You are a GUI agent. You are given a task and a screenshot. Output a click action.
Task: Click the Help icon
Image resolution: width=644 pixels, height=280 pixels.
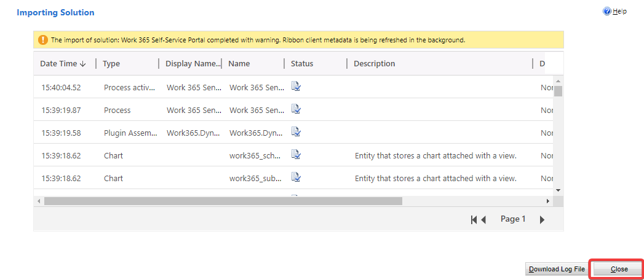point(607,12)
